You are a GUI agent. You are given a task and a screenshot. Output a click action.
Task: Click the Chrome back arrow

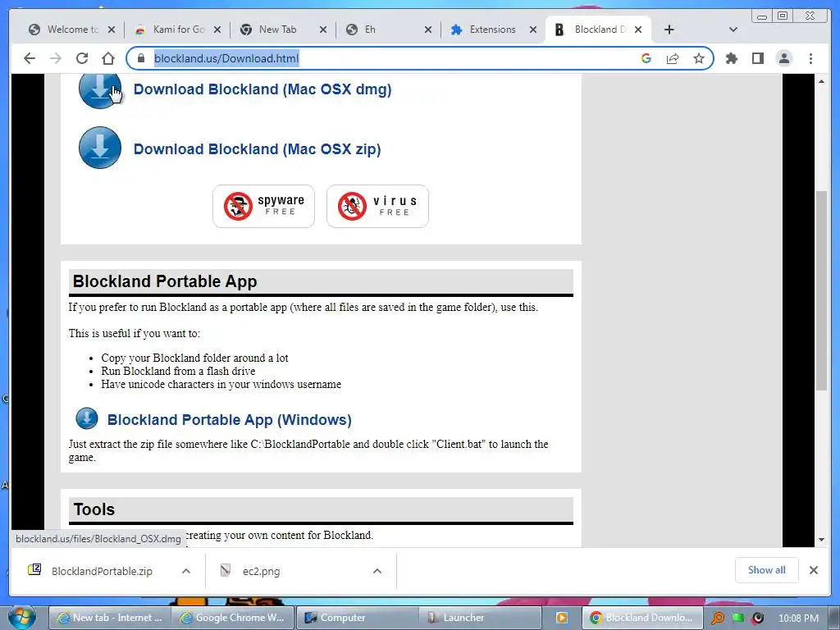[x=30, y=58]
